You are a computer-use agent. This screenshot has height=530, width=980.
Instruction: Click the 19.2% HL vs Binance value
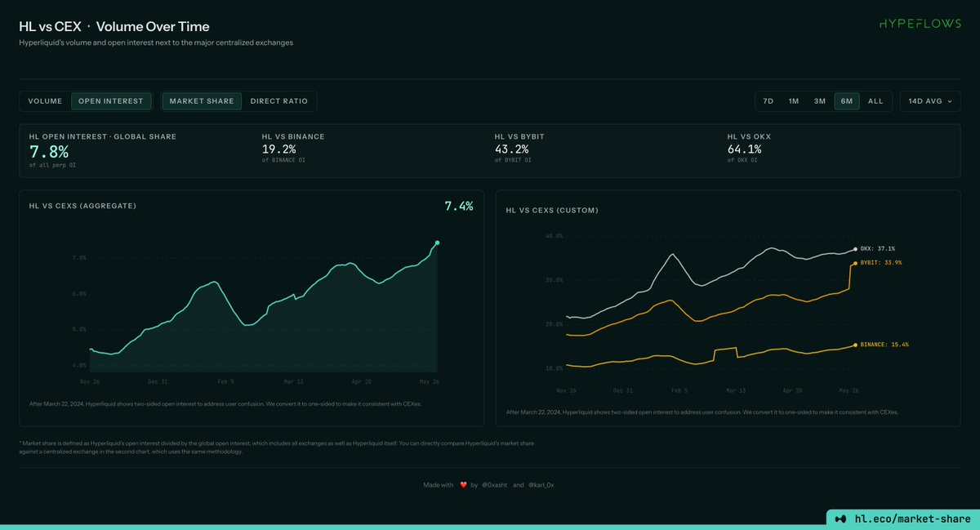[x=278, y=149]
